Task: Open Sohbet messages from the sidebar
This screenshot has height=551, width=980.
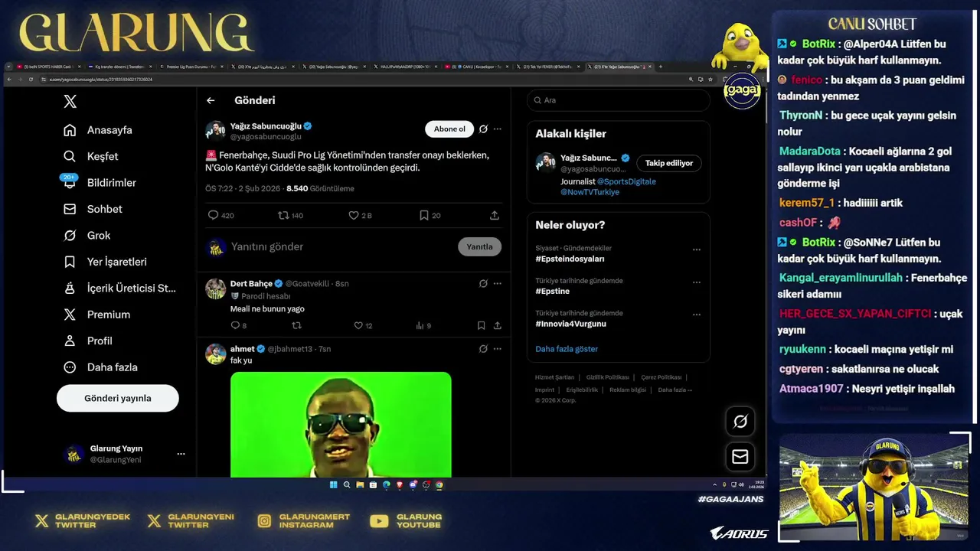Action: tap(93, 209)
